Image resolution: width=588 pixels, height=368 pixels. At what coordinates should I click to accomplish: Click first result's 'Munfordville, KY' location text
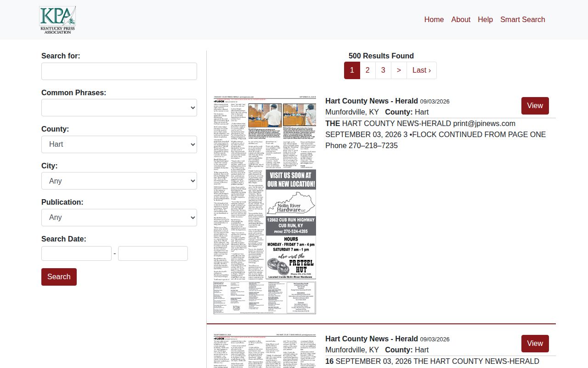(352, 112)
